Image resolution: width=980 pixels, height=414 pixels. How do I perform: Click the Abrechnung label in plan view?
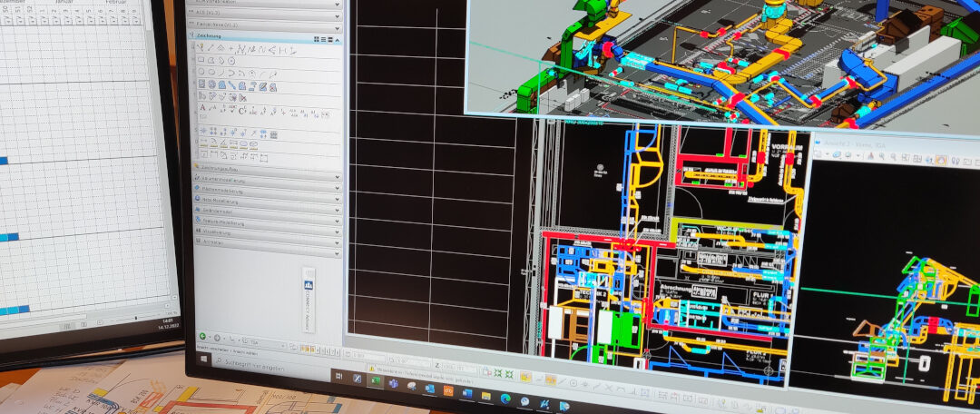point(677,290)
